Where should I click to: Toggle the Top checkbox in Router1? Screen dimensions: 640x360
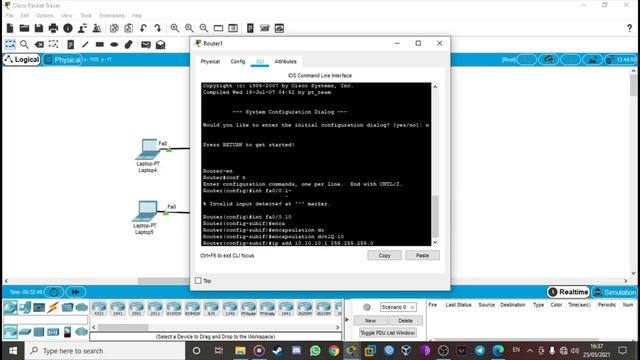click(x=198, y=280)
